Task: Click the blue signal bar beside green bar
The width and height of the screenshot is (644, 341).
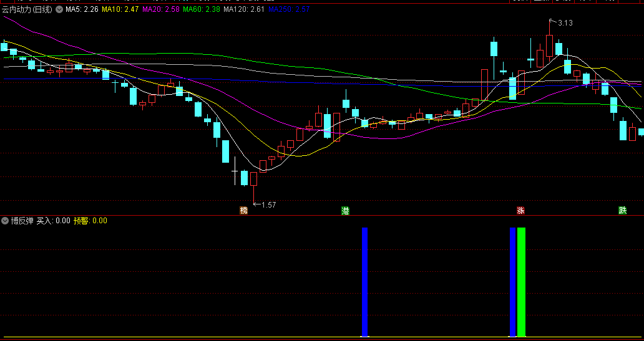Action: click(x=512, y=282)
